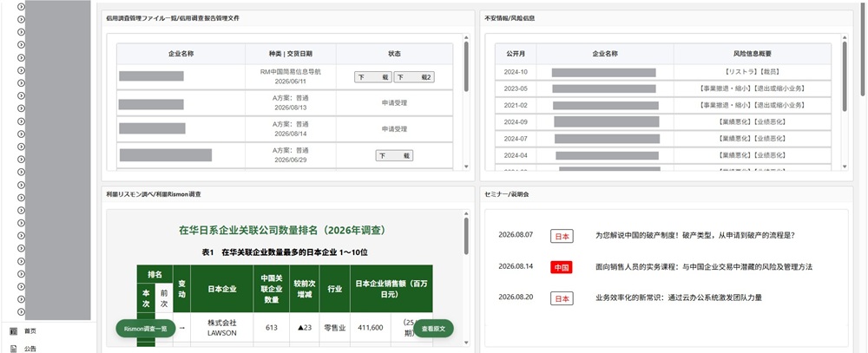
Task: Click the セミナー/说明会 panel title
Action: coord(507,195)
